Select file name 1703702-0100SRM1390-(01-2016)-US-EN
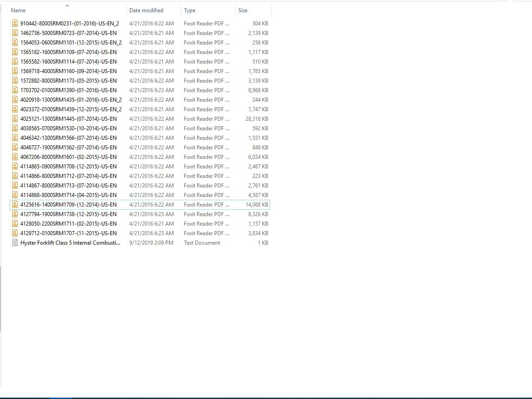Screen dimensions: 532x399 [69, 90]
